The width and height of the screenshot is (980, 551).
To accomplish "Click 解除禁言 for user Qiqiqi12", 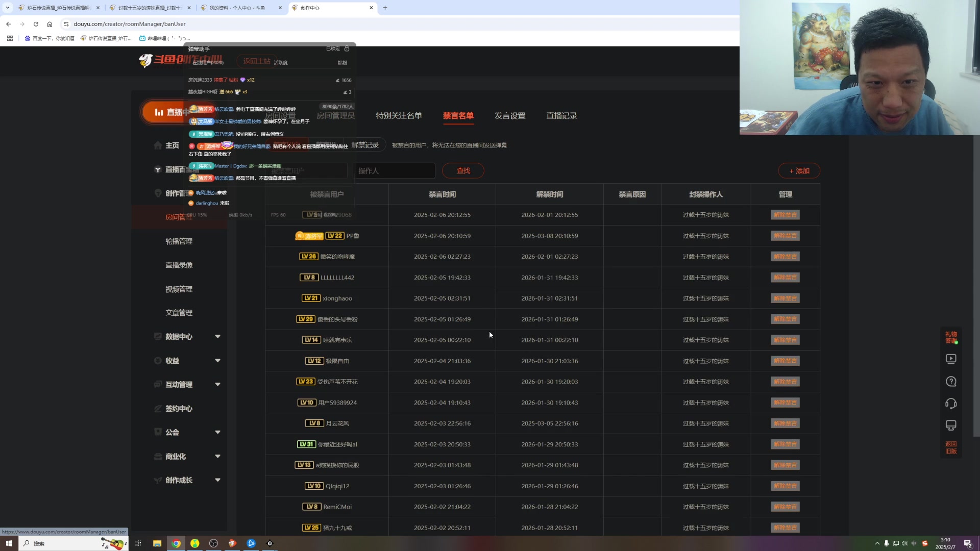I will coord(785,486).
